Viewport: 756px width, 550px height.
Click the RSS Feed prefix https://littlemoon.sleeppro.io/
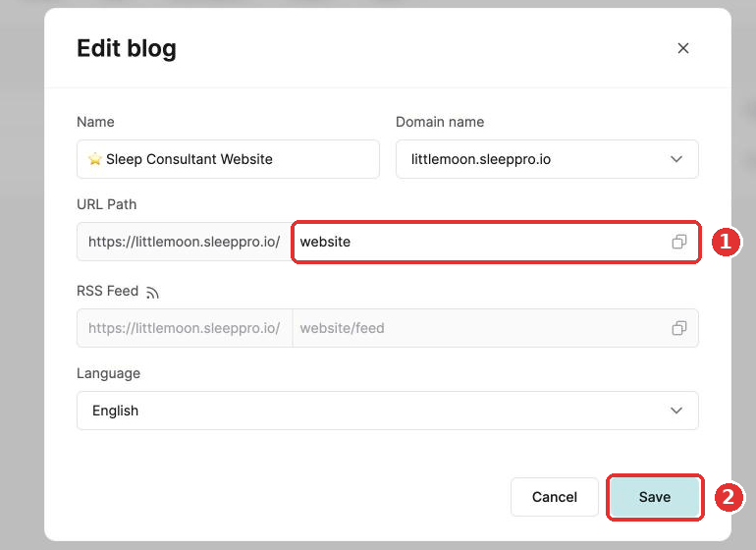185,328
